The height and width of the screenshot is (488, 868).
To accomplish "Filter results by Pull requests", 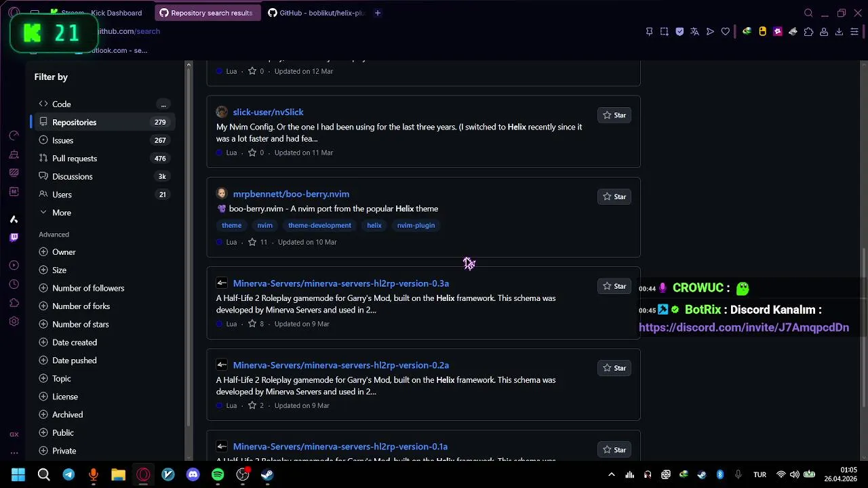I will (102, 158).
